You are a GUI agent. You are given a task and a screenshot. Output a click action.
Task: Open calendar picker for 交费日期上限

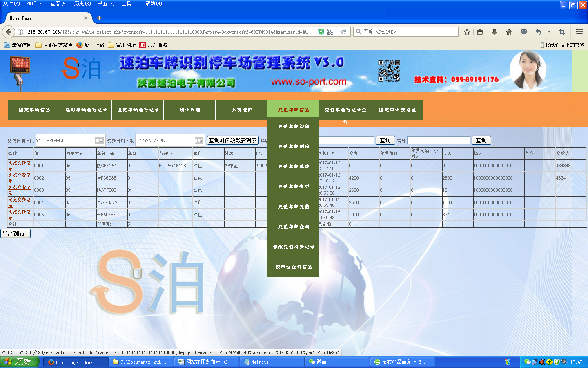[99, 141]
